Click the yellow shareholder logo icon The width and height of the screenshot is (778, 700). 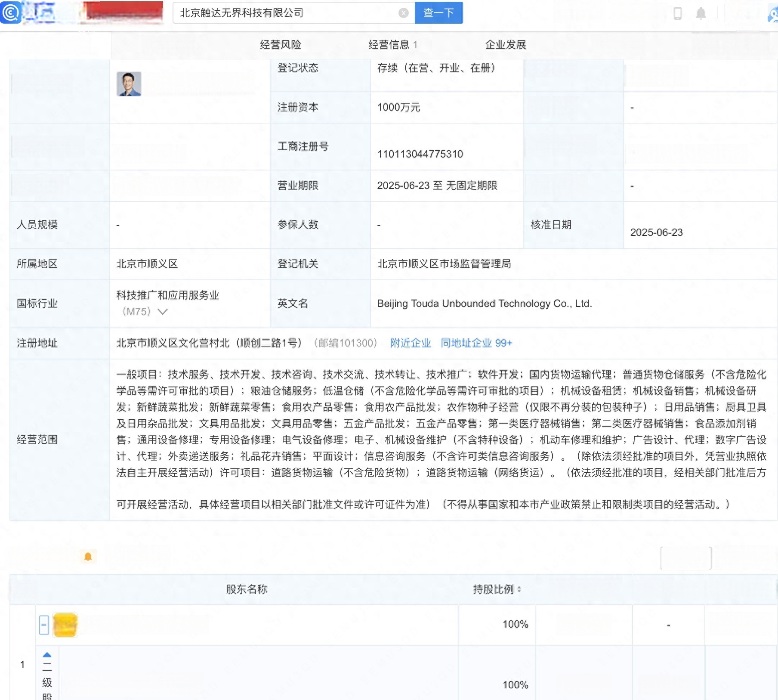tap(65, 625)
